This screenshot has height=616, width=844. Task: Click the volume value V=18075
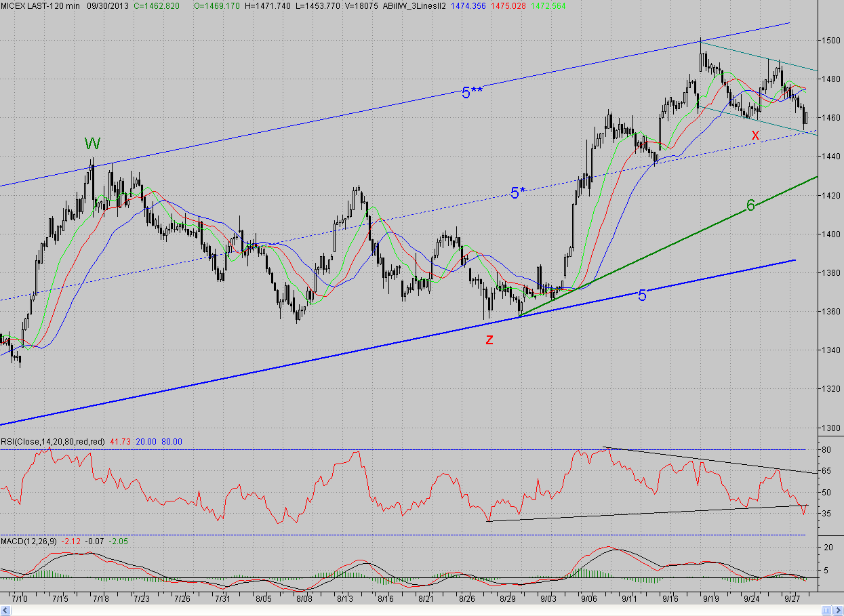[362, 6]
